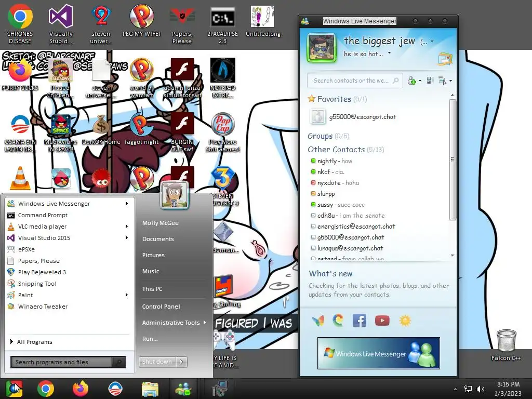Launch ePSXe from the Start menu
The width and height of the screenshot is (532, 399).
[x=69, y=249]
